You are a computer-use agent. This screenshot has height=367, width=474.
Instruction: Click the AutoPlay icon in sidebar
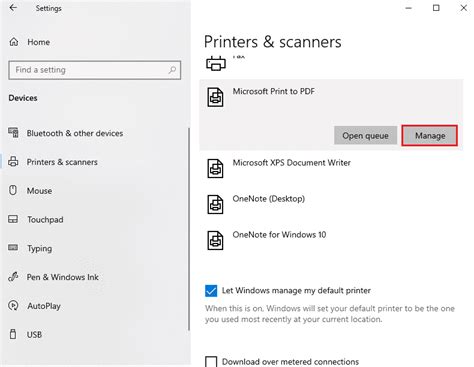click(13, 306)
